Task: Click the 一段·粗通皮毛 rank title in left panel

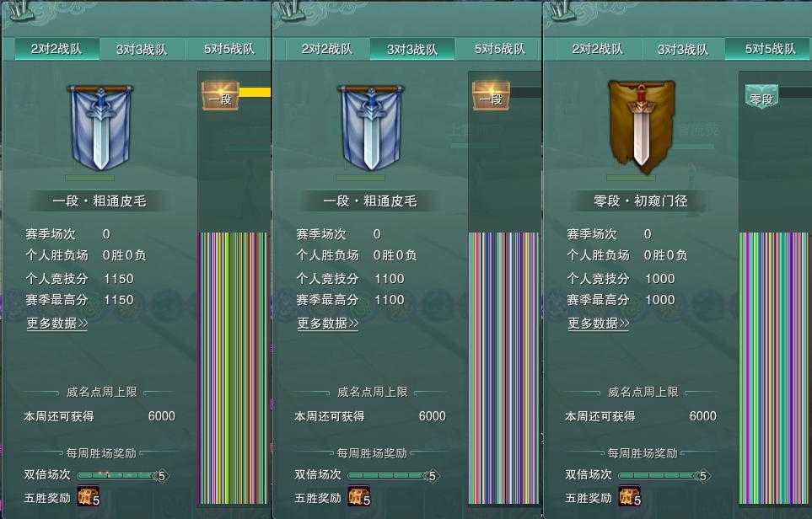Action: click(x=99, y=201)
